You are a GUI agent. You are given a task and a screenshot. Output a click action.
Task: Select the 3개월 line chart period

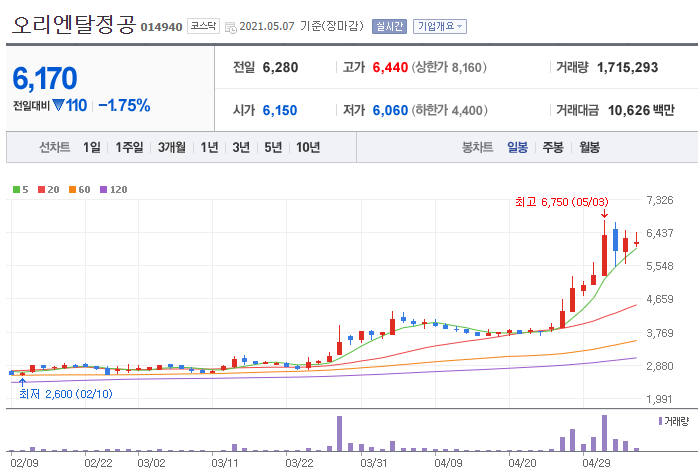(x=171, y=147)
